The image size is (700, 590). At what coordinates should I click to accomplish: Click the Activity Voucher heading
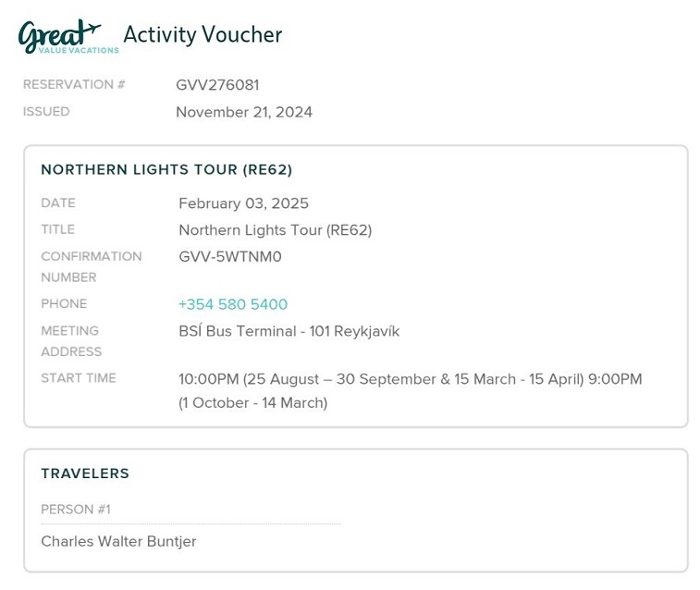tap(203, 34)
